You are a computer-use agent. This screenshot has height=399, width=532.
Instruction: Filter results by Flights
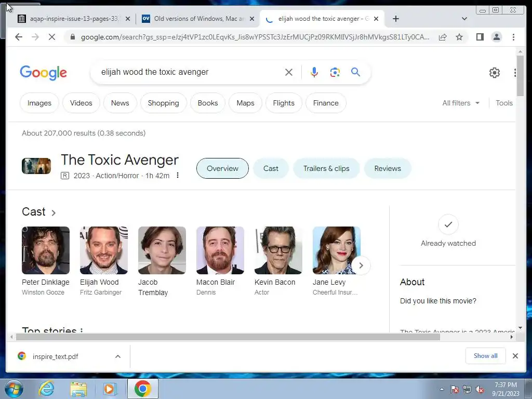284,103
